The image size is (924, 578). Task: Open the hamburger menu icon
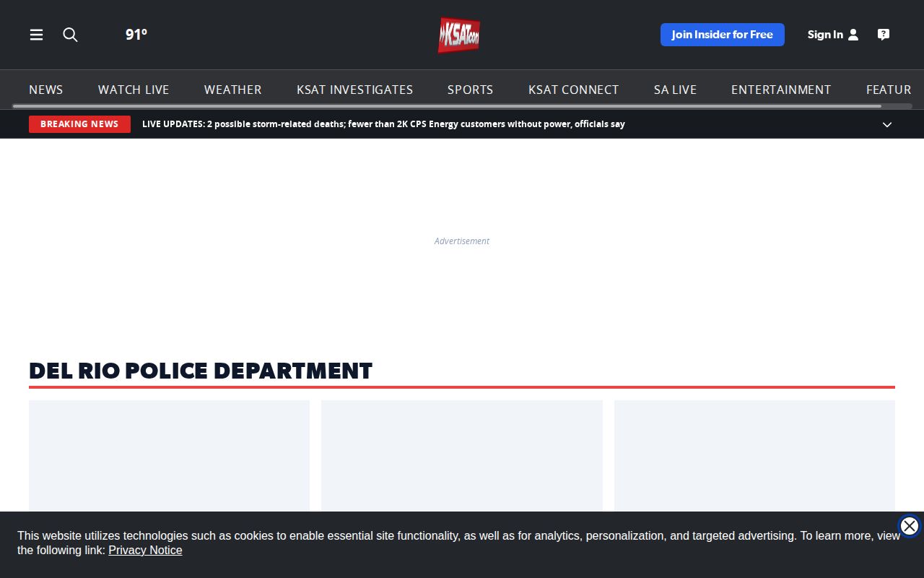click(x=36, y=35)
